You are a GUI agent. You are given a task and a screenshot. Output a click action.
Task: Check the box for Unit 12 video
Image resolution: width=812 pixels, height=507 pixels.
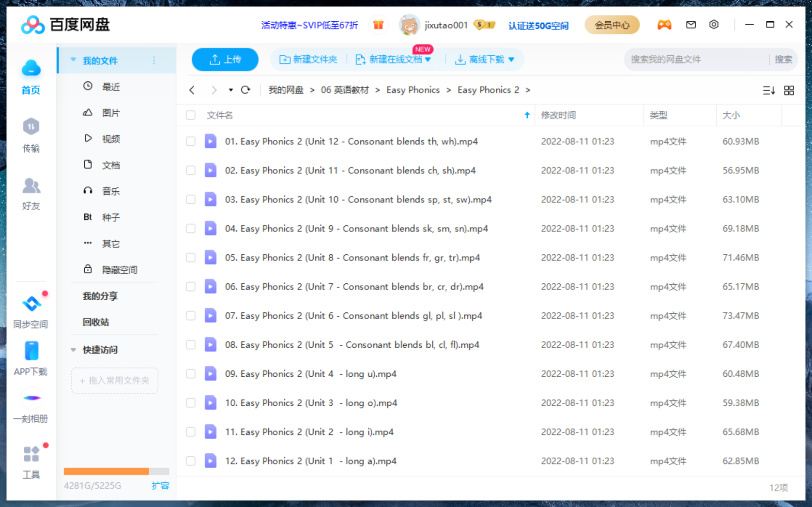(191, 141)
